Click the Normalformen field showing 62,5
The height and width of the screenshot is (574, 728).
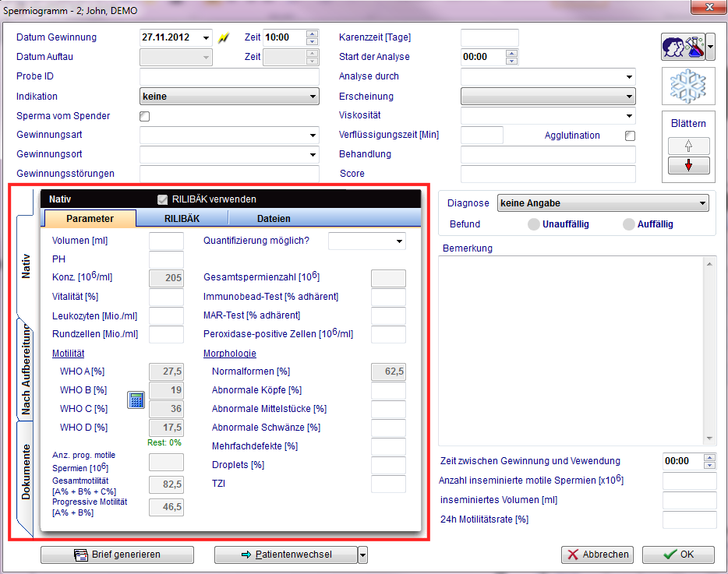point(388,372)
